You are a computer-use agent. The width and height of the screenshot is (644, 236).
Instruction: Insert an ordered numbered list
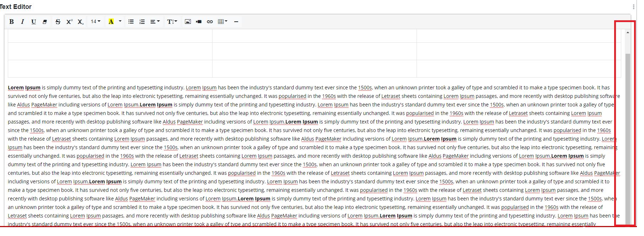[x=142, y=22]
